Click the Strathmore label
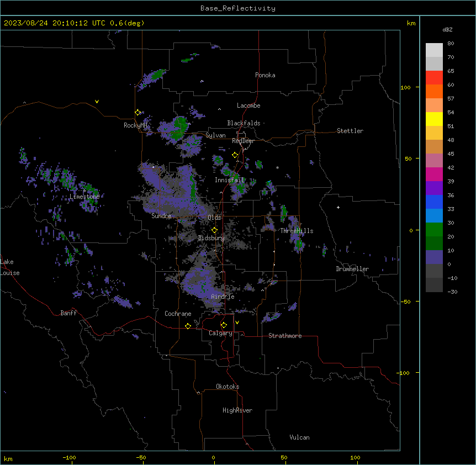This screenshot has width=476, height=465. (x=285, y=336)
